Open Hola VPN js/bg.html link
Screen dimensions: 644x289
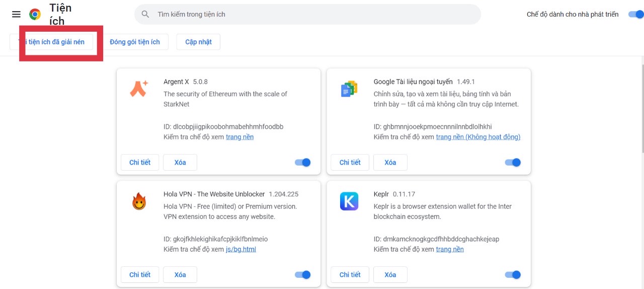241,249
